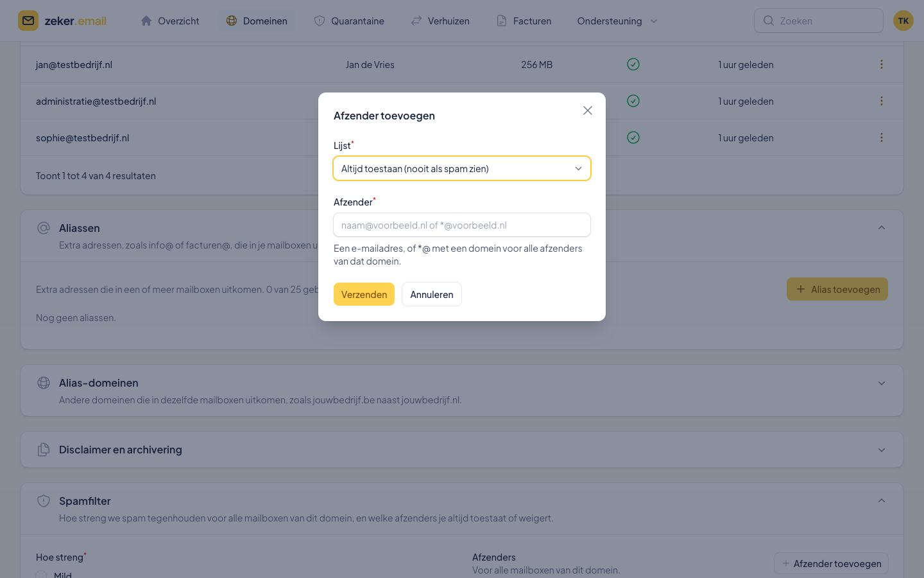Click the green status check for administratie@testbedrijf.nl

coord(633,101)
